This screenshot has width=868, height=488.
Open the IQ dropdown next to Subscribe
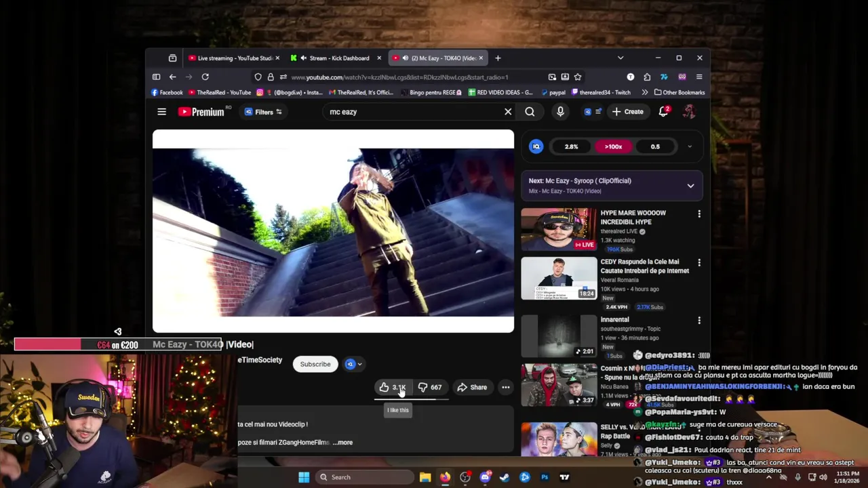point(355,364)
